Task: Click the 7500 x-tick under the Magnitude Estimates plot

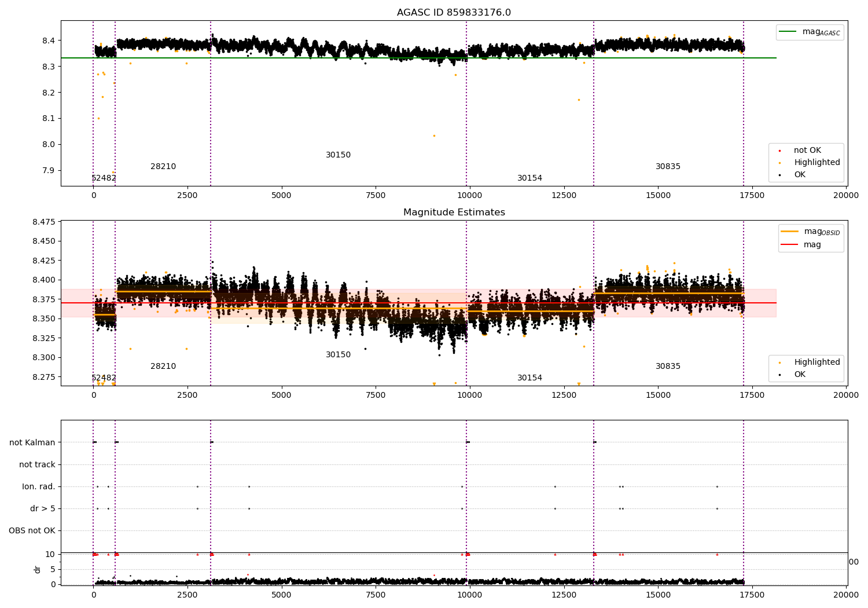Action: [376, 395]
